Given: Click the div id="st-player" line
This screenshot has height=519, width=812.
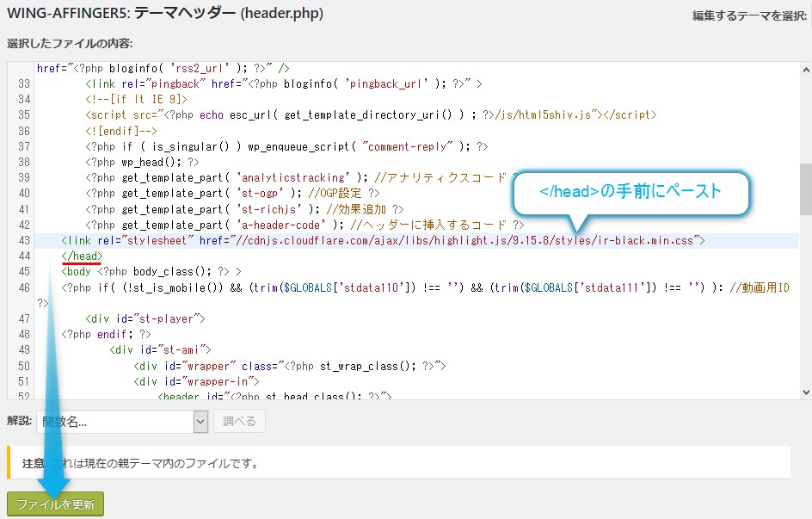Looking at the screenshot, I should pyautogui.click(x=145, y=319).
